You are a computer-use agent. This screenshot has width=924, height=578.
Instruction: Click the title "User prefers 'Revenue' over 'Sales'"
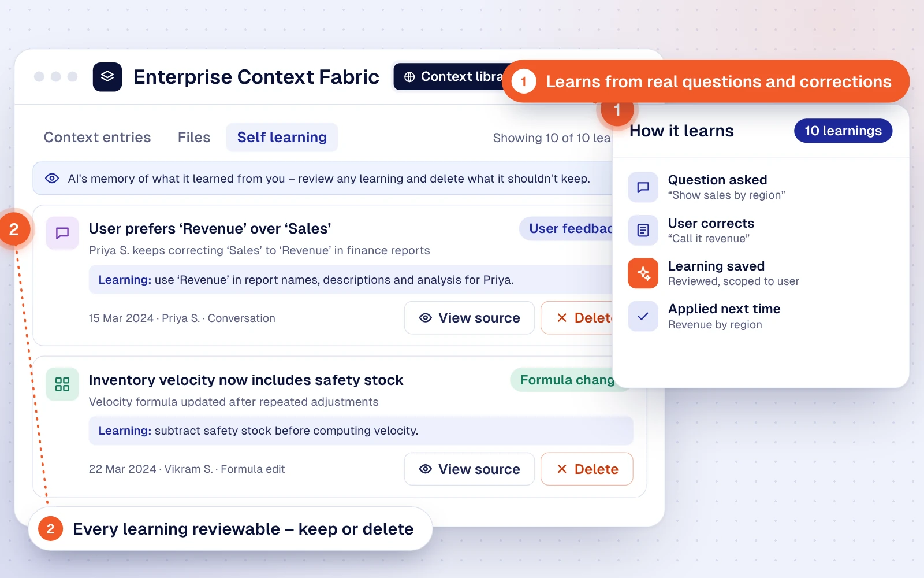point(210,229)
